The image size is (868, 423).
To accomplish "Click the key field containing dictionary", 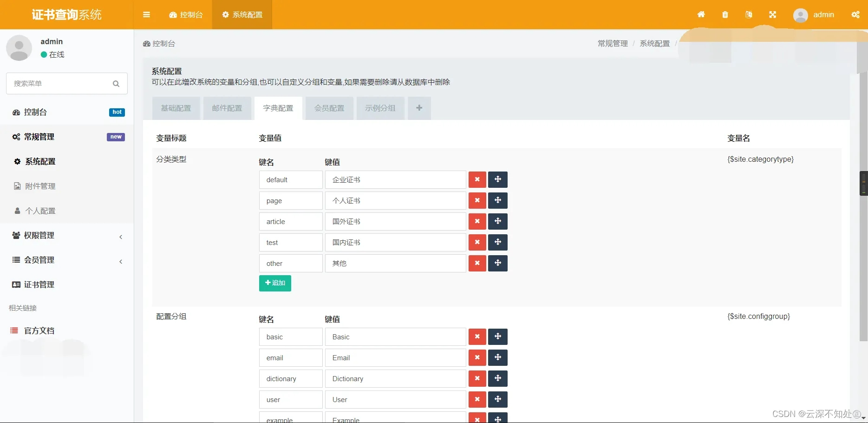I will (x=291, y=378).
